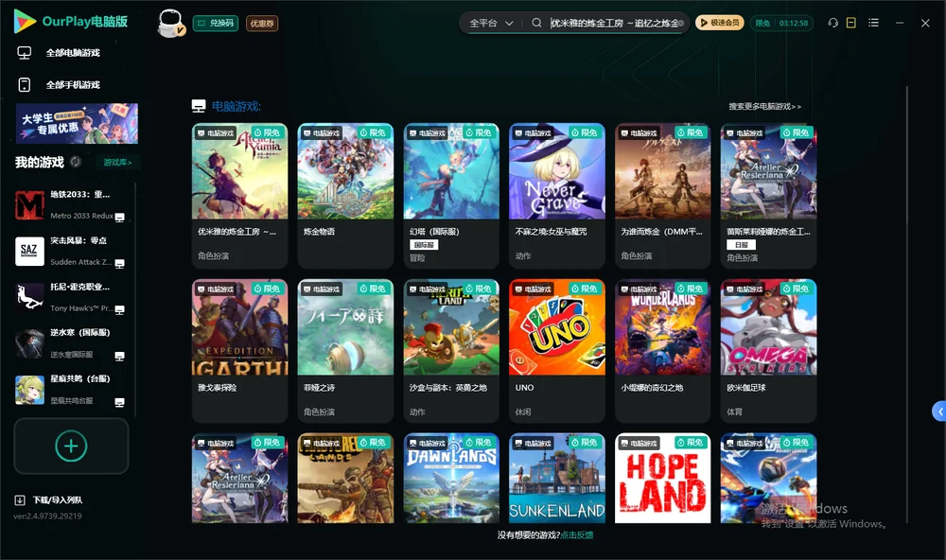The height and width of the screenshot is (560, 946).
Task: Expand the blue side panel arrow
Action: click(x=938, y=411)
